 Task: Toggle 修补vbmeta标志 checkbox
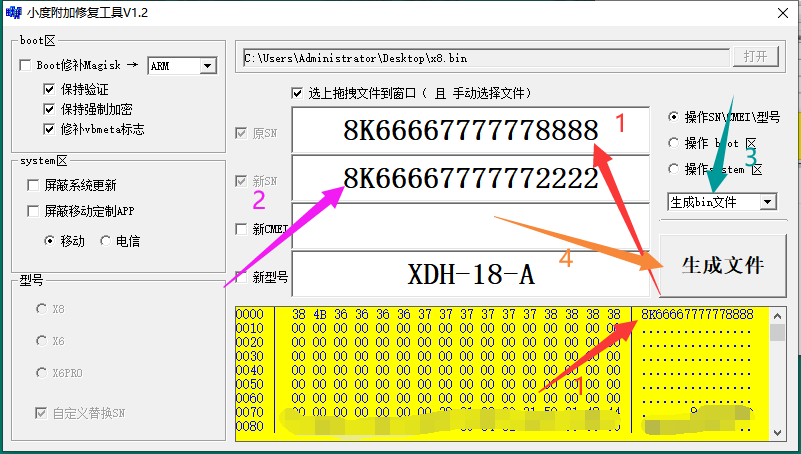point(49,129)
